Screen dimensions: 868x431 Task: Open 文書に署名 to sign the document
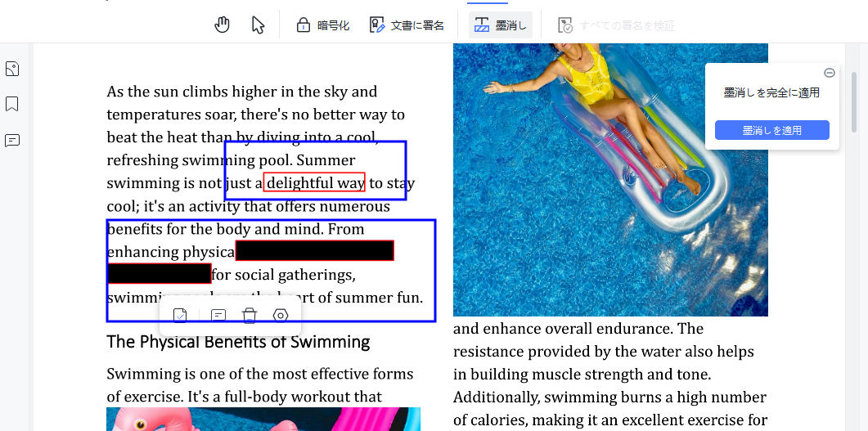tap(407, 25)
